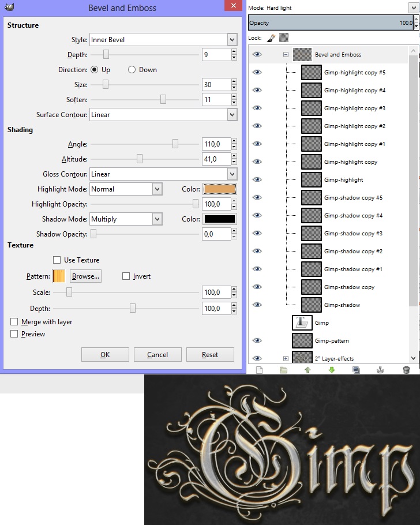Viewport: 420px width, 525px height.
Task: Open the Highlight Mode dropdown
Action: (126, 189)
